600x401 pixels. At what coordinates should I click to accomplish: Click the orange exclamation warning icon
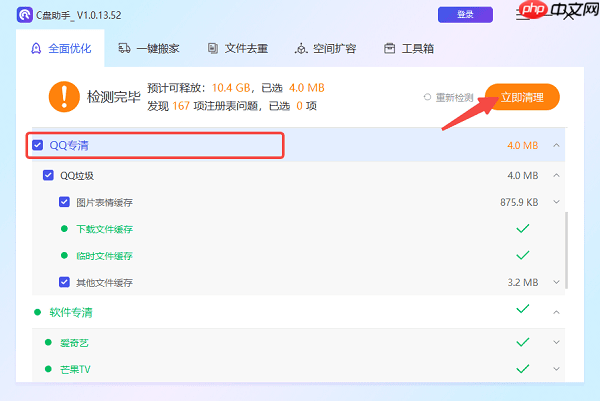pyautogui.click(x=64, y=97)
